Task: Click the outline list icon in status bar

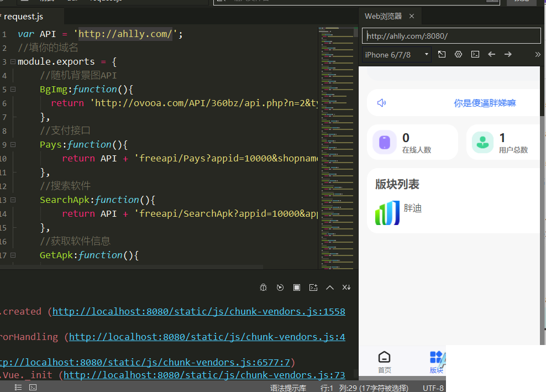Action: [x=18, y=388]
